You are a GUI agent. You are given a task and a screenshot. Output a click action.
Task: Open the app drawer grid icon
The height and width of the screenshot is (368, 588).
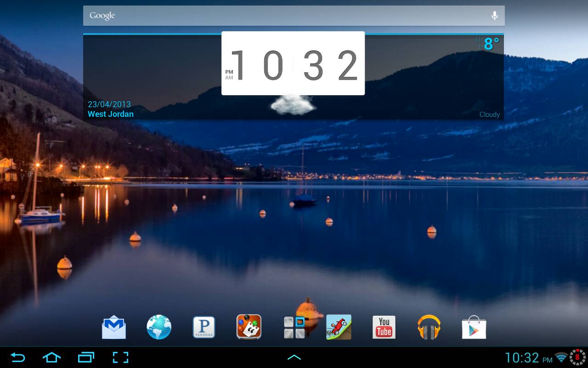click(294, 327)
